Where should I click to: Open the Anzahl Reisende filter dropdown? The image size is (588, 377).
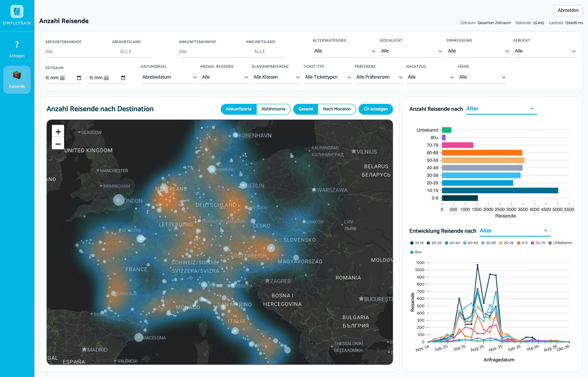pyautogui.click(x=225, y=77)
